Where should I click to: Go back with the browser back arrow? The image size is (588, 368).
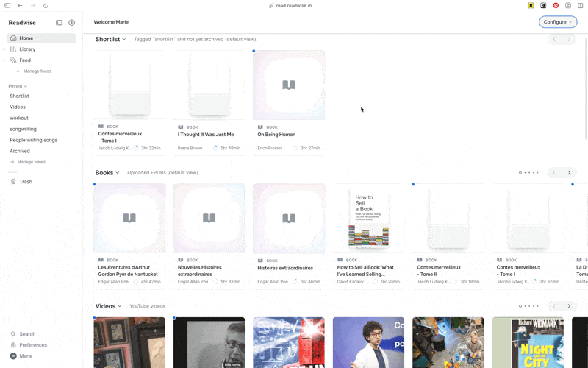click(21, 6)
